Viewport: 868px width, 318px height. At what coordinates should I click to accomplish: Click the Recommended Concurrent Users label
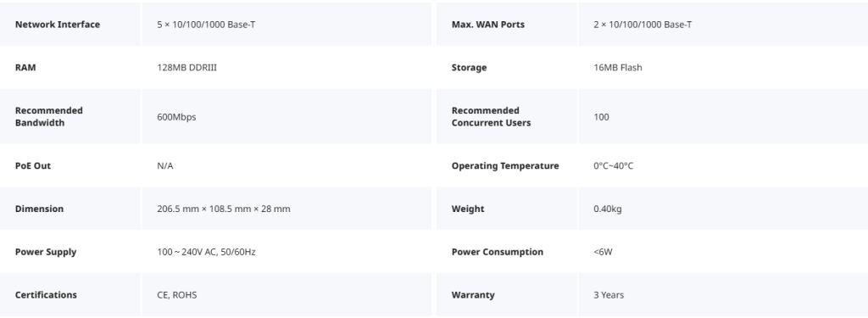click(x=491, y=116)
